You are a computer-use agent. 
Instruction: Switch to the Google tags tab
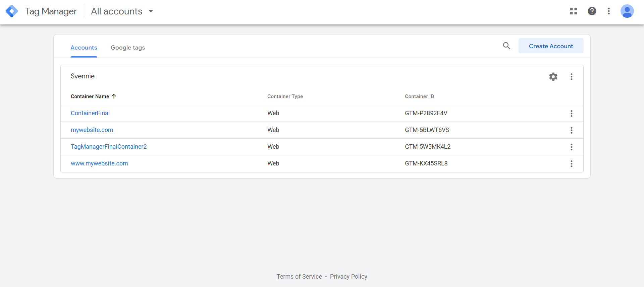click(128, 48)
